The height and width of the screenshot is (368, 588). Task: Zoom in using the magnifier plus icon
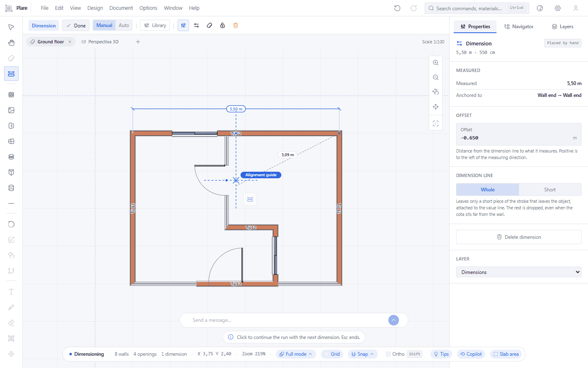[436, 63]
